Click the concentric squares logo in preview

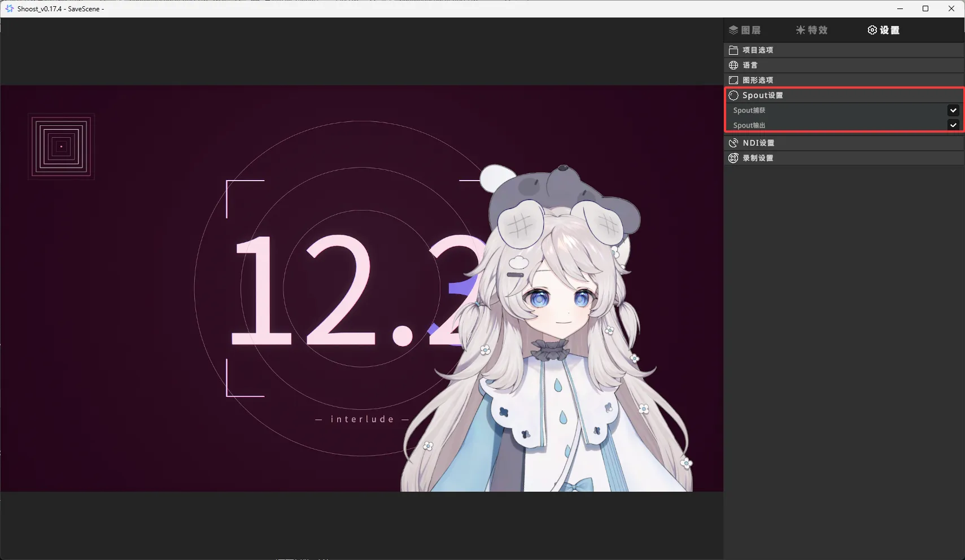click(x=61, y=147)
